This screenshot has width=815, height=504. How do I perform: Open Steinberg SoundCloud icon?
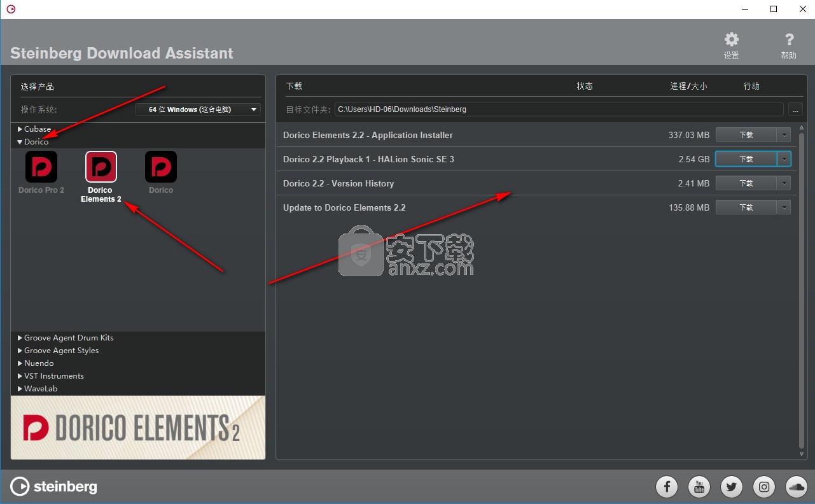coord(797,487)
